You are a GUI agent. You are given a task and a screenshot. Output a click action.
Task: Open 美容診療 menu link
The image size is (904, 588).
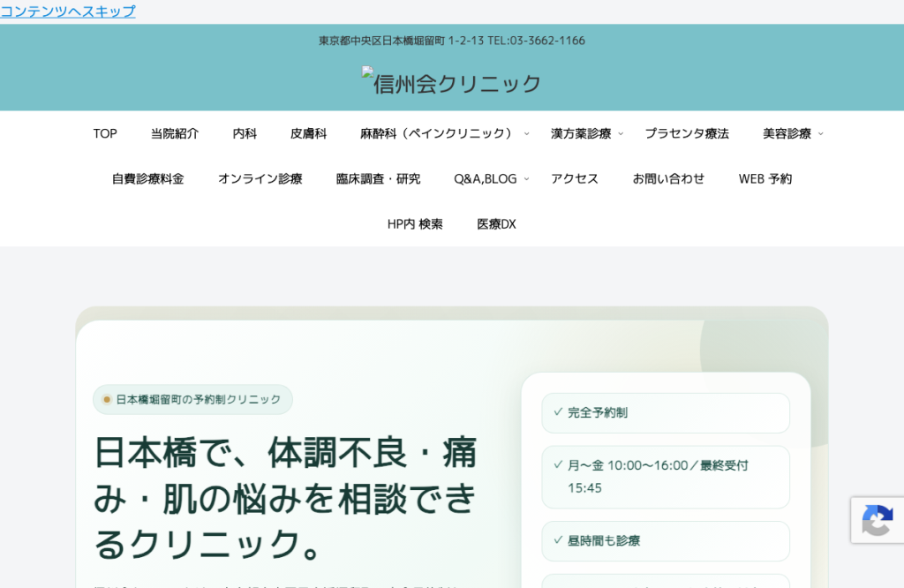click(x=787, y=133)
